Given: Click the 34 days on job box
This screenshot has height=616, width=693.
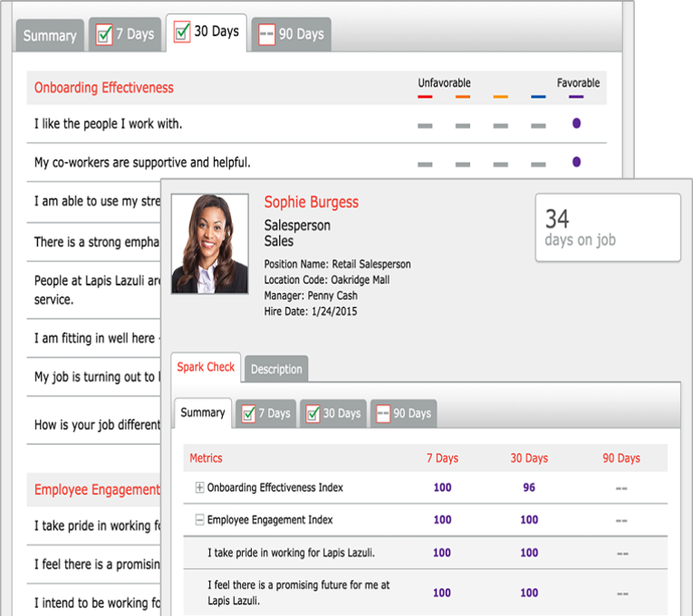Looking at the screenshot, I should 607,227.
